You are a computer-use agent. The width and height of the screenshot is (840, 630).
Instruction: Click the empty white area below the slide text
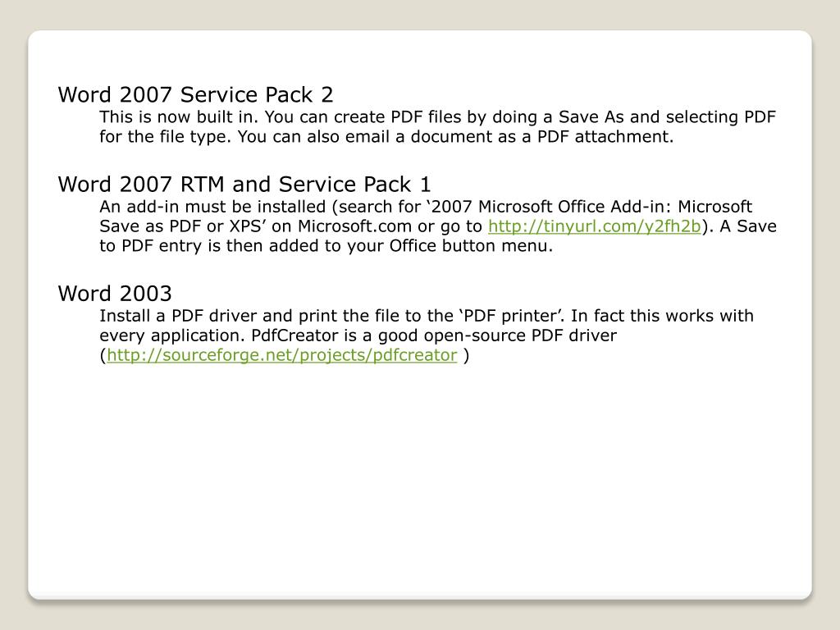[420, 482]
